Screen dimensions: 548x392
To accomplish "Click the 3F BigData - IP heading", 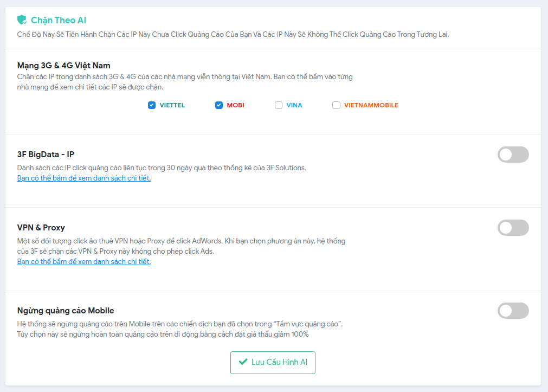I will pyautogui.click(x=46, y=154).
